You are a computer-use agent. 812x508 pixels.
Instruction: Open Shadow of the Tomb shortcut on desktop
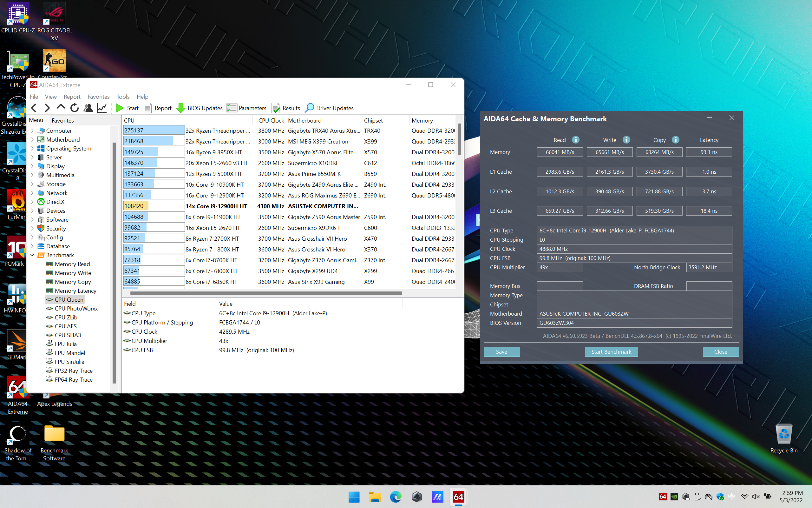(18, 443)
